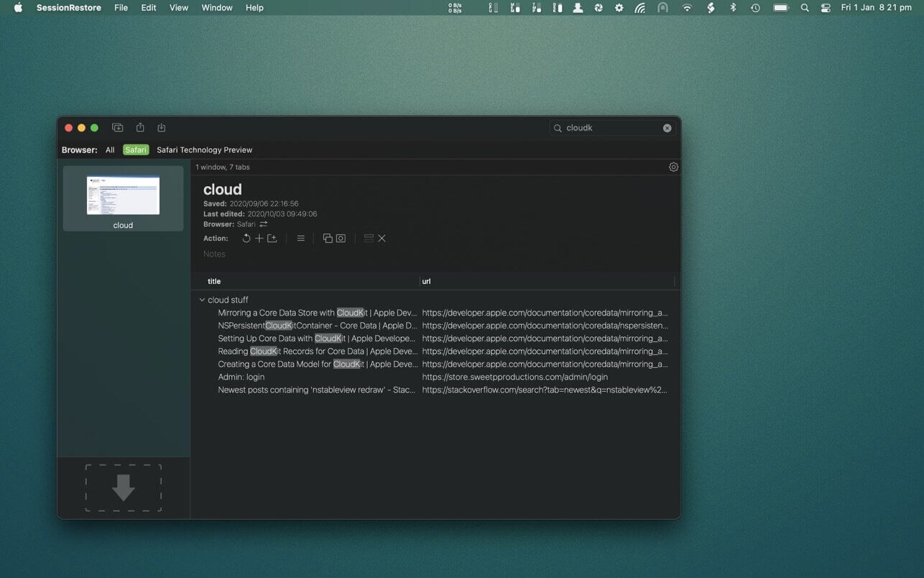
Task: Click the new session icon in toolbar
Action: (x=118, y=128)
